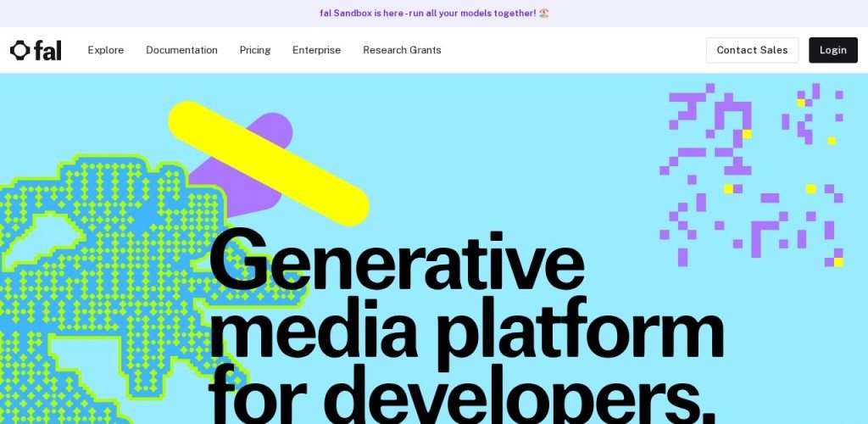Image resolution: width=868 pixels, height=424 pixels.
Task: Click the "fal" wordmark text in the header
Action: [47, 50]
